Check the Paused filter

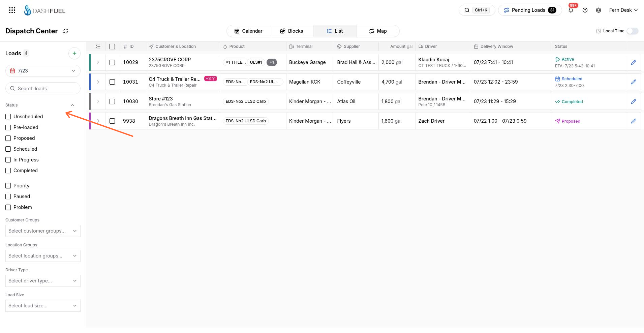point(8,196)
